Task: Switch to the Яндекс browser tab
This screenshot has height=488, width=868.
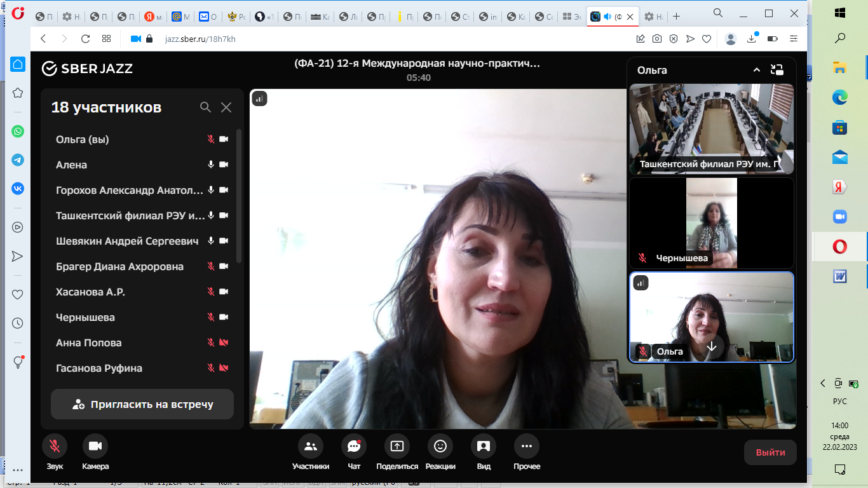Action: click(x=153, y=17)
